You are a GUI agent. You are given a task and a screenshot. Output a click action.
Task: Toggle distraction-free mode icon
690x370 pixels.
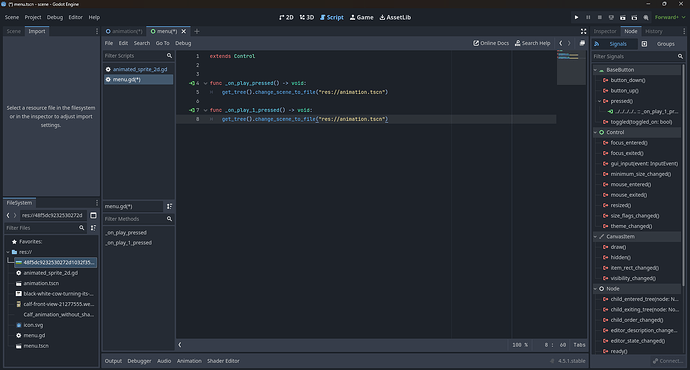(x=584, y=31)
